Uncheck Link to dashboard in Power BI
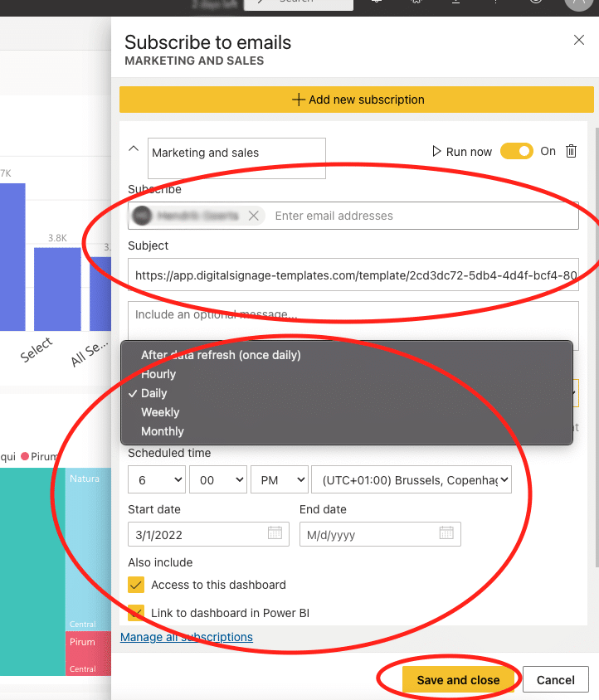This screenshot has height=700, width=599. click(136, 613)
